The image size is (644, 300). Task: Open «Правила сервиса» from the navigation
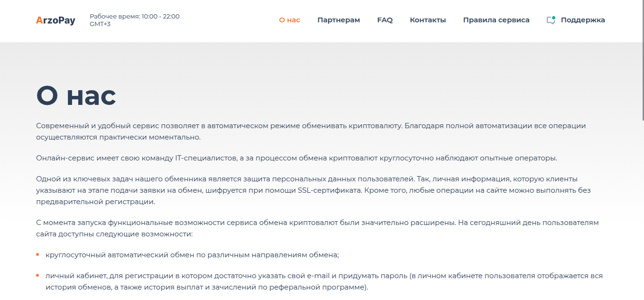[496, 20]
